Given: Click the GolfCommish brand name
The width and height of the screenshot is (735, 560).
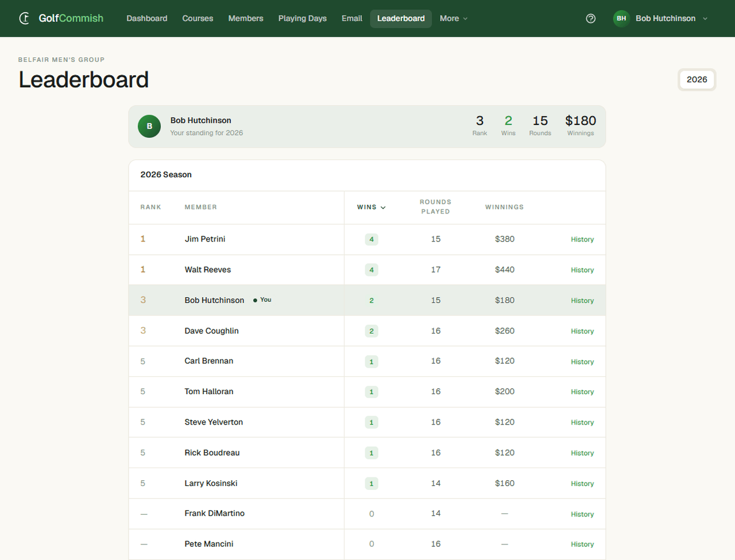Looking at the screenshot, I should (71, 18).
